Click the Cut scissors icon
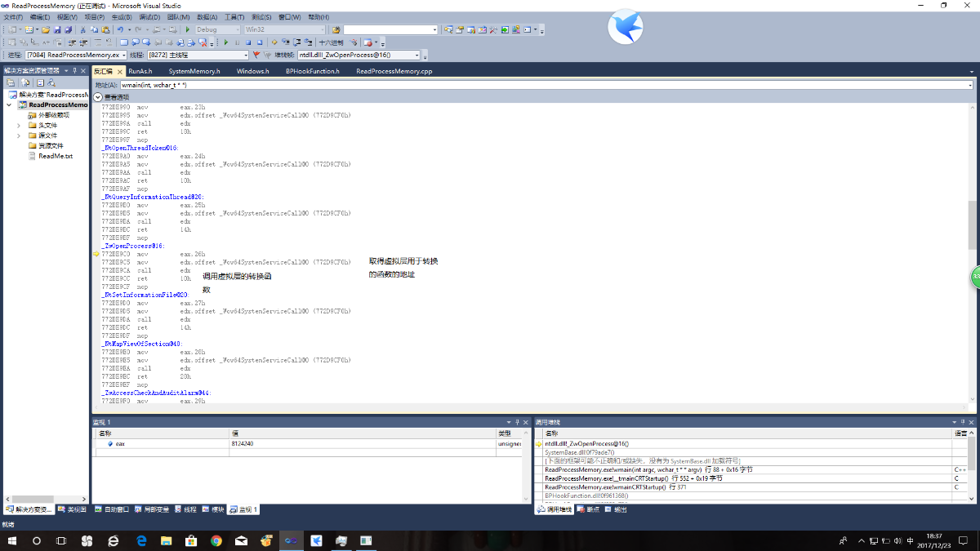The height and width of the screenshot is (551, 980). point(82,29)
